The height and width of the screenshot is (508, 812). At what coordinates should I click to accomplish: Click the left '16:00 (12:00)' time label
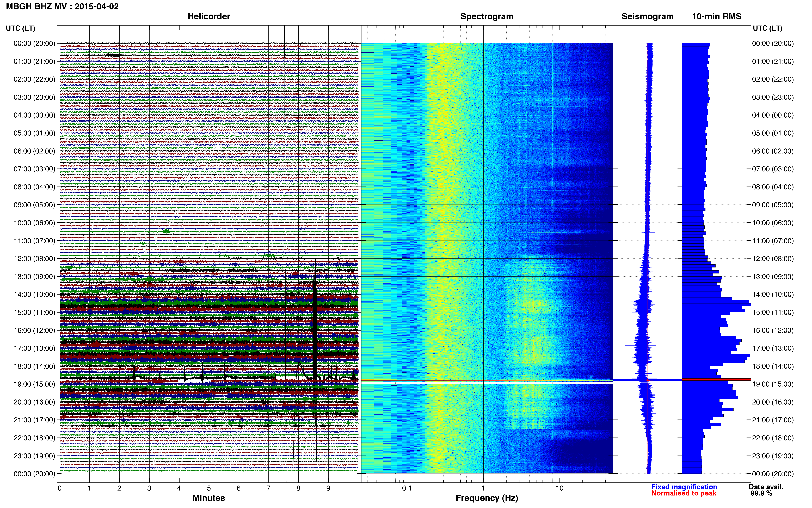[x=34, y=330]
